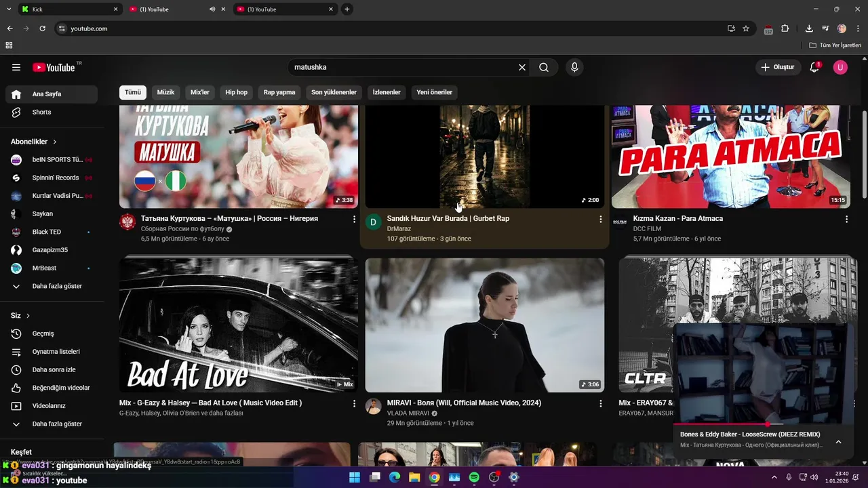The height and width of the screenshot is (488, 868).
Task: Open the account avatar menu on YouTube
Action: pyautogui.click(x=840, y=67)
